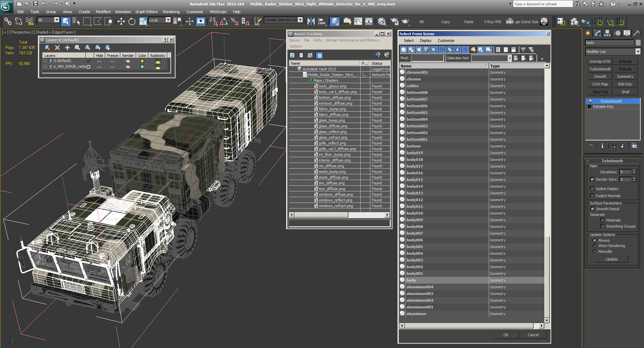
Task: Check Separate by Materials option
Action: click(x=602, y=220)
